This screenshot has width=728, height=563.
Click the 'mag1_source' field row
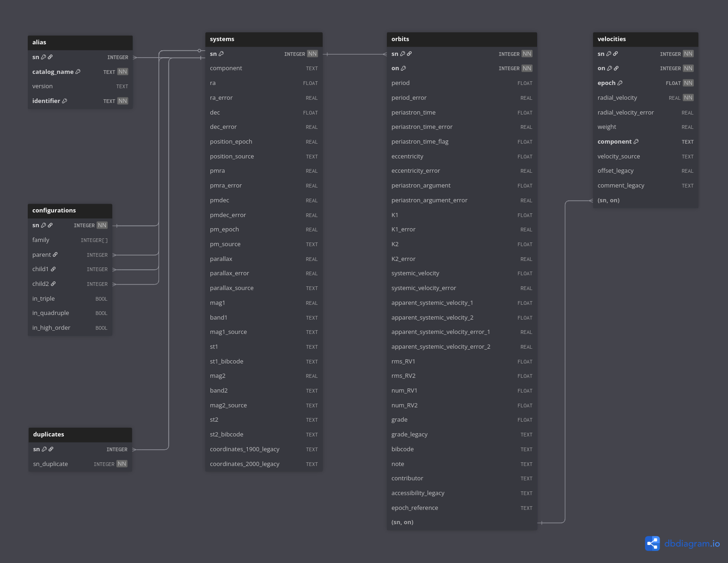tap(264, 332)
